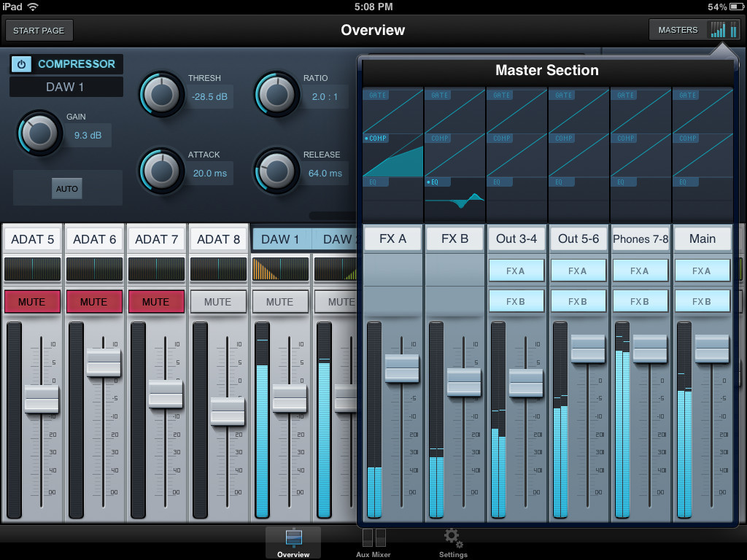
Task: Unmute the ADAT 5 channel
Action: [32, 301]
